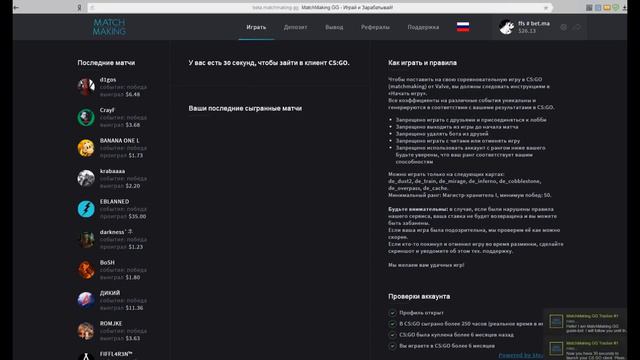Switch to the Играть tab

256,27
